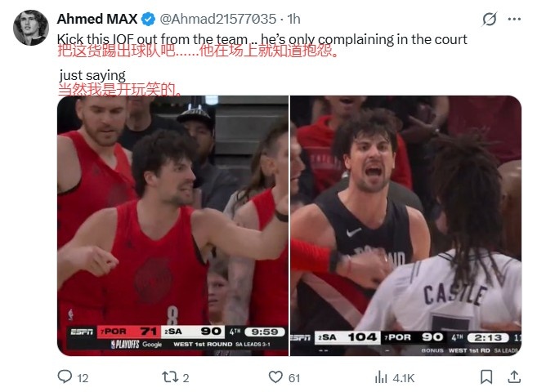Bookmark this tweet
The width and height of the screenshot is (537, 392).
pyautogui.click(x=486, y=377)
